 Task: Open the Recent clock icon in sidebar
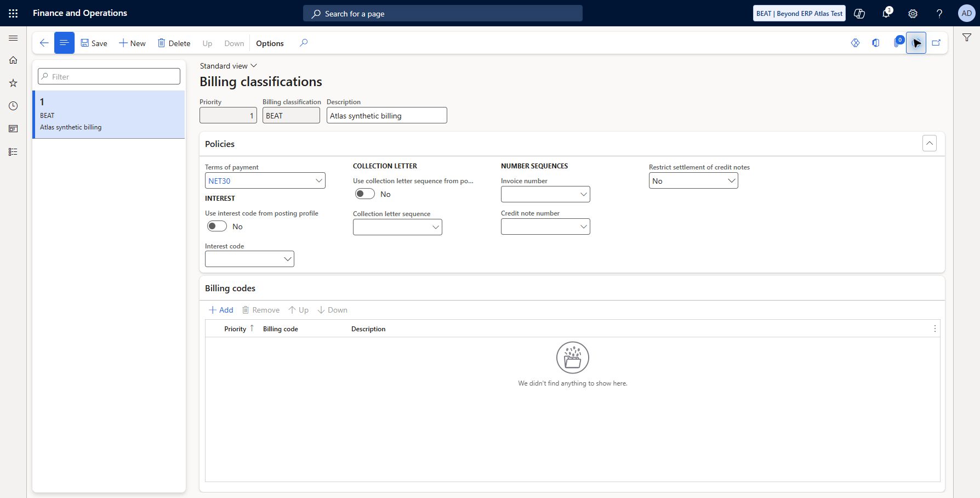coord(13,106)
